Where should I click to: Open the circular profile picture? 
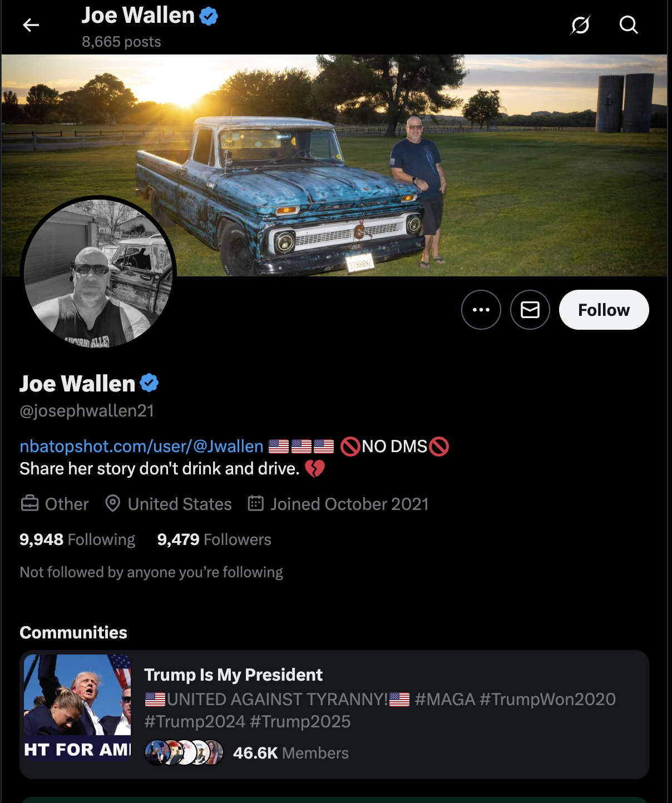[98, 274]
